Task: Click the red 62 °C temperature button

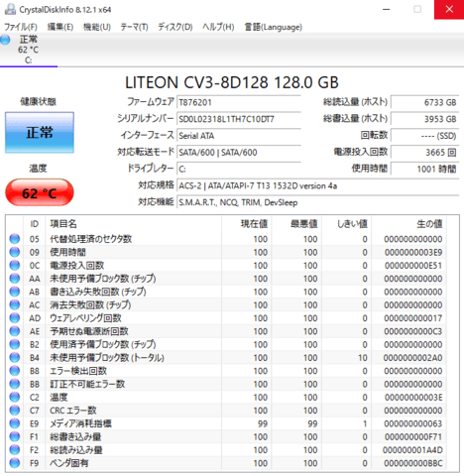Action: (40, 193)
